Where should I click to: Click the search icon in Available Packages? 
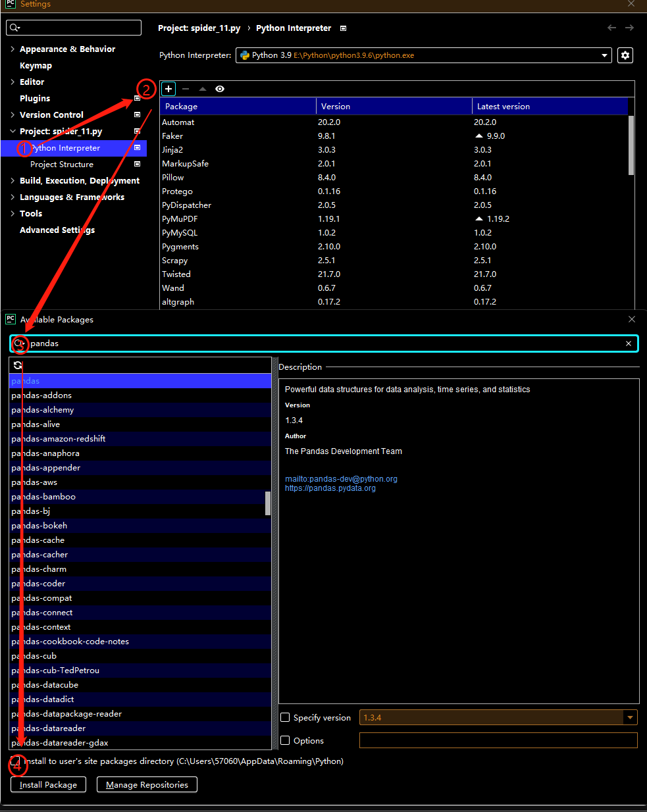tap(19, 343)
